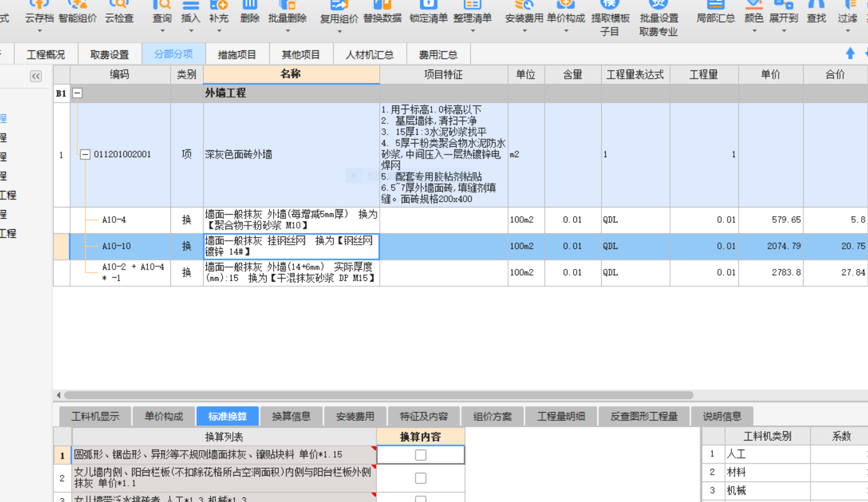Open the 换算信息 bottom tab

pyautogui.click(x=291, y=416)
